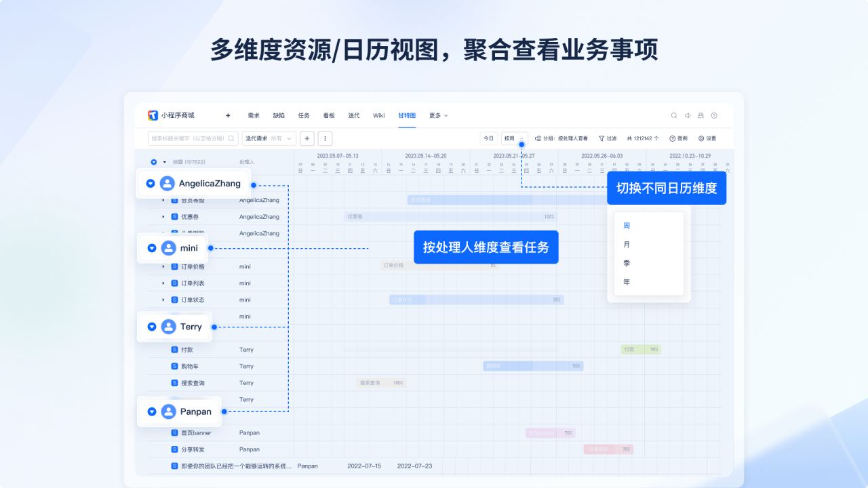Collapse the Terry group

click(152, 327)
